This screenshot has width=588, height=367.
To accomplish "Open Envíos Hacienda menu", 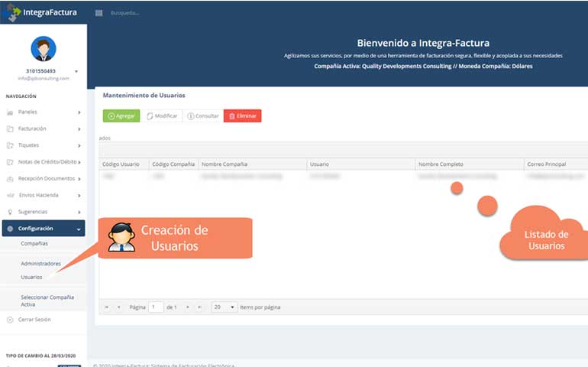I will (x=39, y=195).
